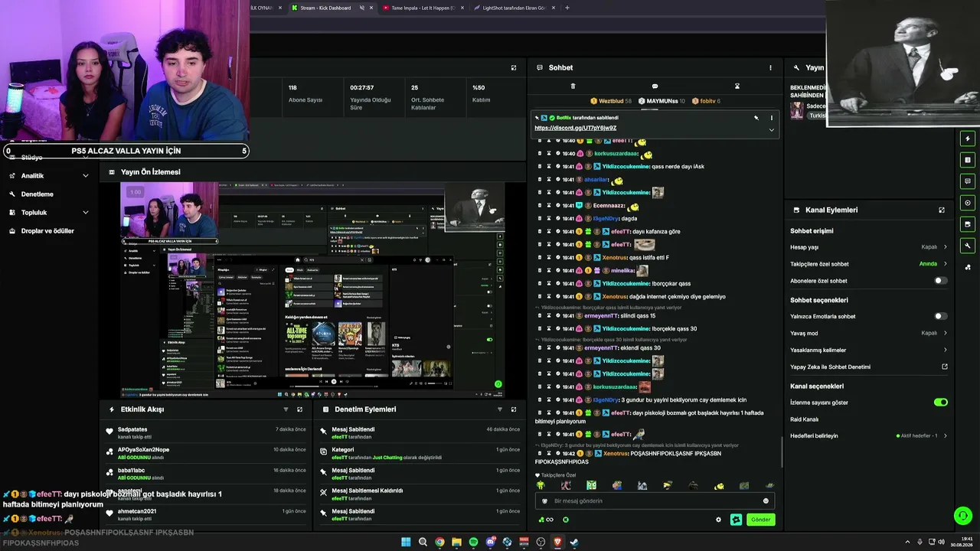Viewport: 980px width, 551px height.
Task: Open chat settings gear icon
Action: [x=718, y=520]
